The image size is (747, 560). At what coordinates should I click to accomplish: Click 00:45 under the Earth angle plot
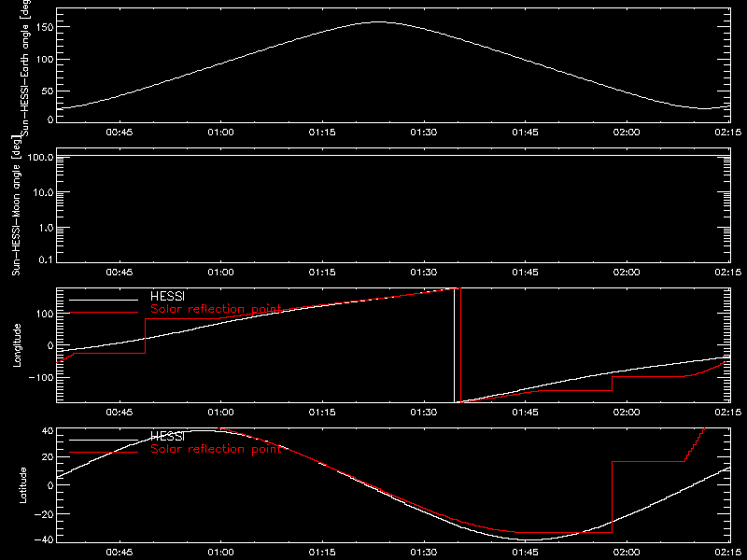[x=120, y=132]
